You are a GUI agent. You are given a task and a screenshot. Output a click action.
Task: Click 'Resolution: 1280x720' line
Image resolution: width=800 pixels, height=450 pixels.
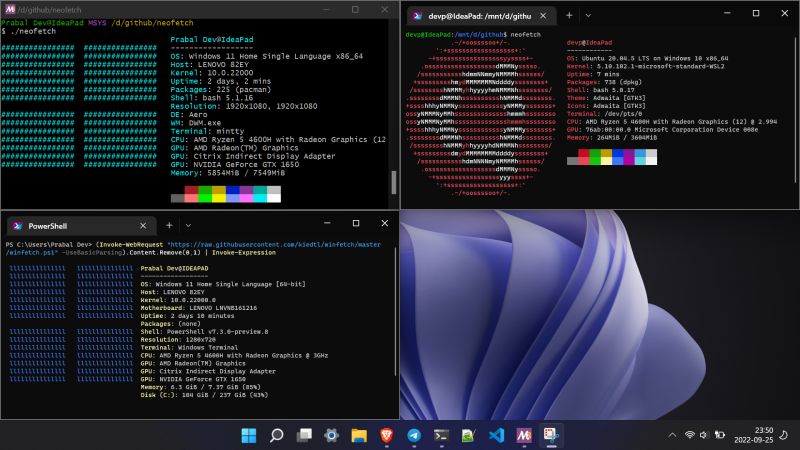(178, 340)
